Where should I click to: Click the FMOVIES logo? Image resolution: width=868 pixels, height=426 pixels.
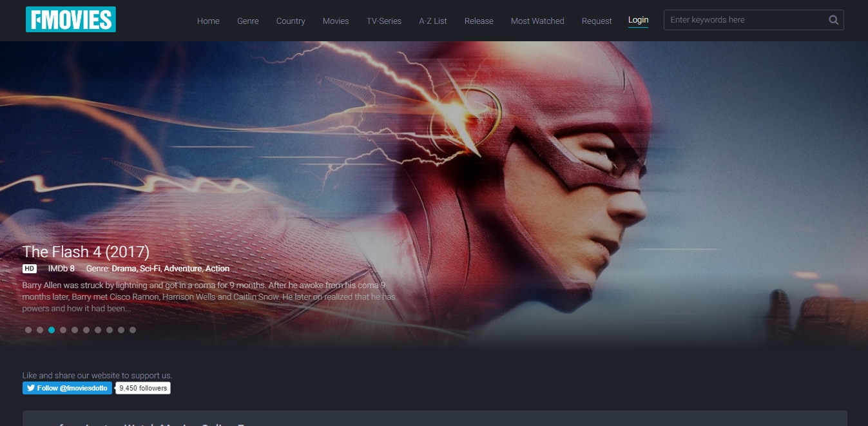tap(71, 19)
